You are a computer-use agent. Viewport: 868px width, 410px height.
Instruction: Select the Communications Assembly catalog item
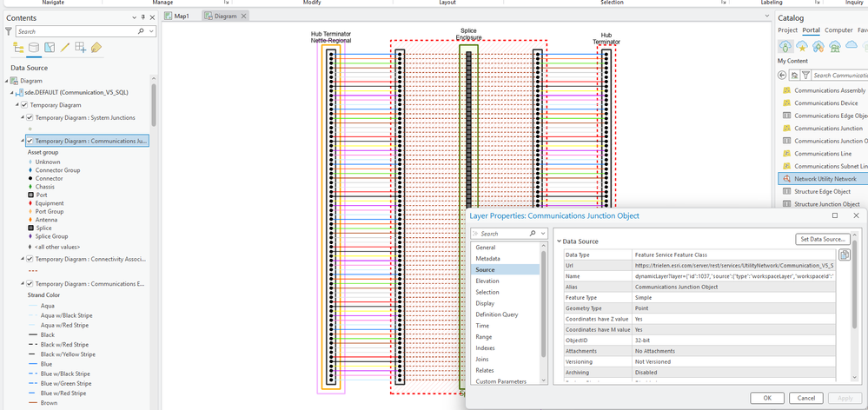pos(829,90)
